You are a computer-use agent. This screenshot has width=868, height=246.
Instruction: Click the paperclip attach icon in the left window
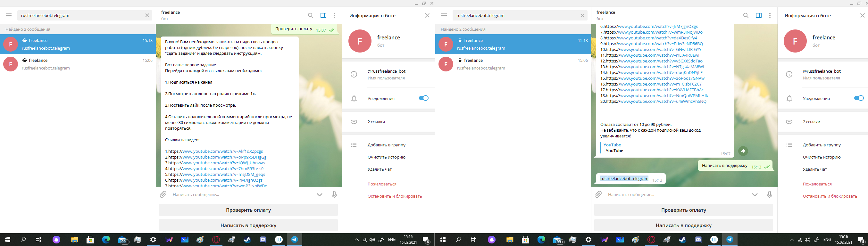tap(163, 194)
